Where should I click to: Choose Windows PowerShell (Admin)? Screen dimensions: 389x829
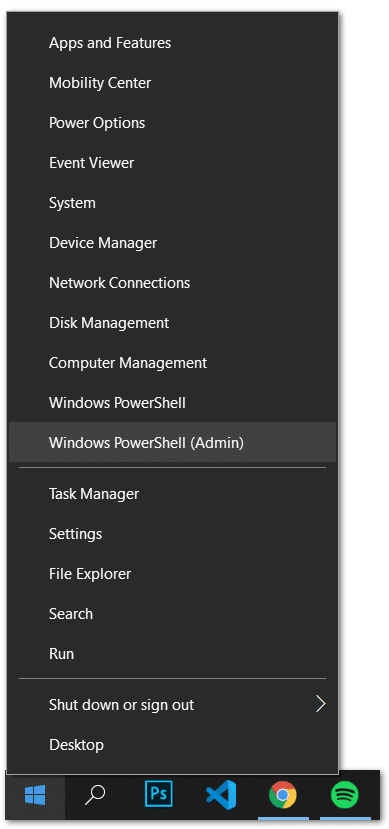click(172, 443)
